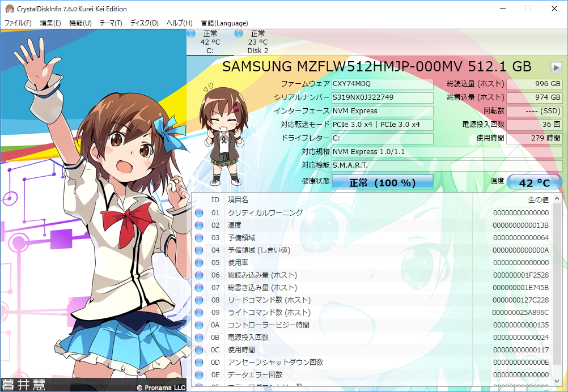Click the standard field NVM Express 1.0/1.1
This screenshot has width=568, height=392.
click(x=447, y=152)
